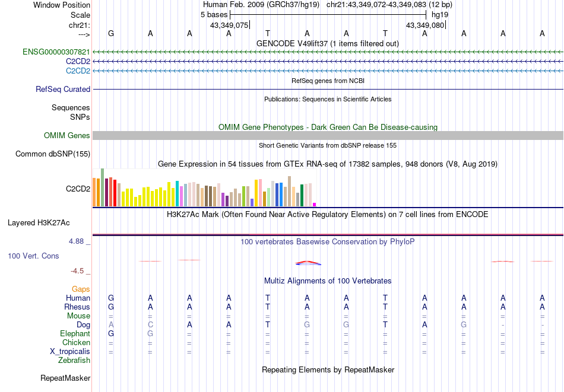
Task: Open the light blue C2CD2 transcript label
Action: 78,71
